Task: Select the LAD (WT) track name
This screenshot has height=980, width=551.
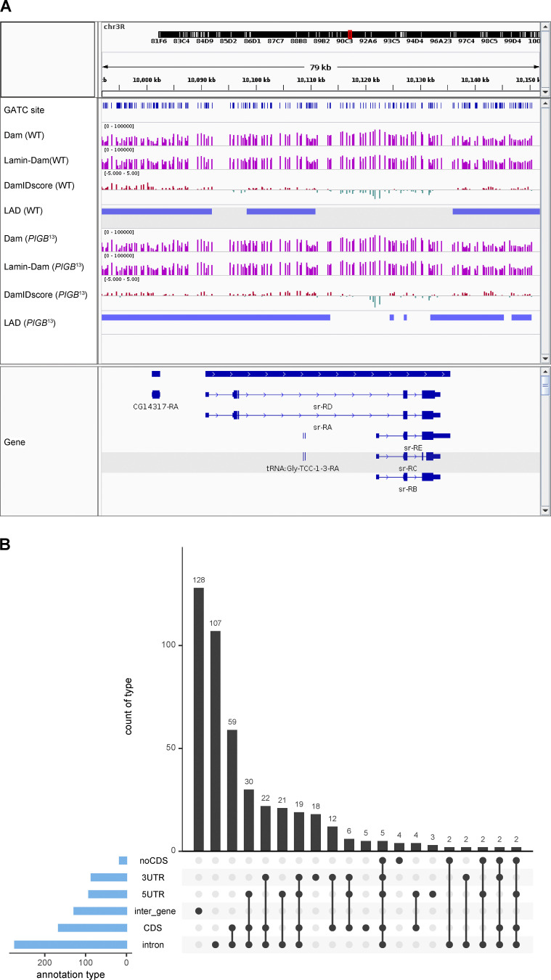Action: [23, 211]
